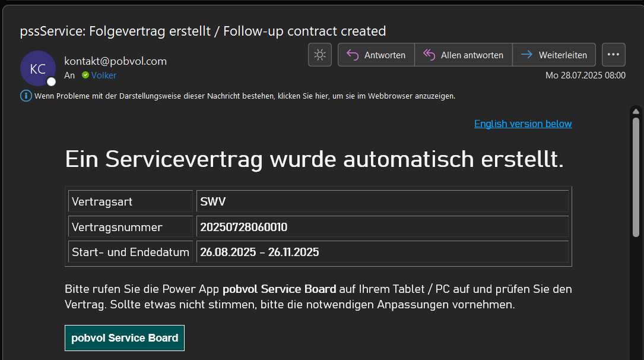644x360 pixels.
Task: Forward the email with Weiterleiten
Action: click(x=554, y=55)
